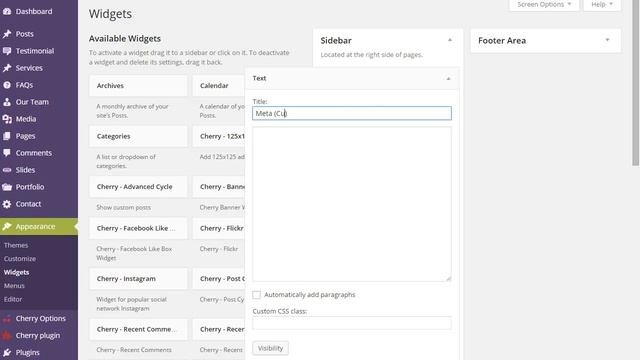Click the Posts pin icon
The width and height of the screenshot is (640, 360).
(7, 34)
